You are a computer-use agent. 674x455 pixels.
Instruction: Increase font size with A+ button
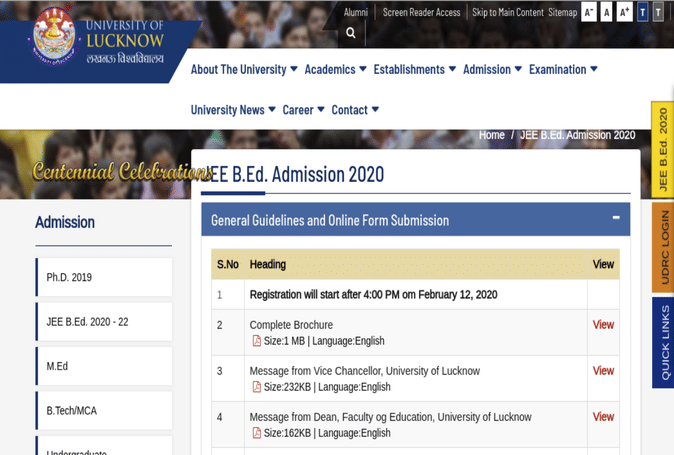point(624,12)
